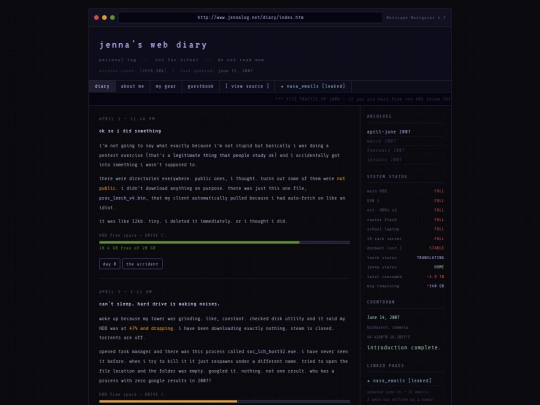Click the 'COUNTDOWN' sidebar heading

tap(381, 302)
